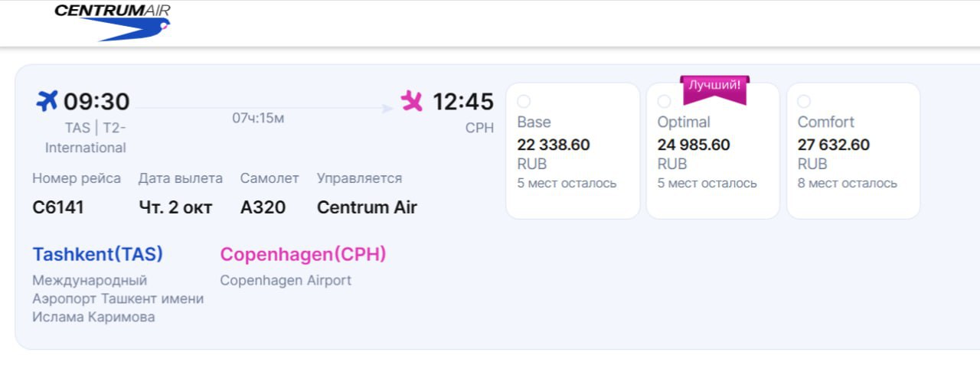Click the Base fare price 22 338.60
The height and width of the screenshot is (378, 980).
554,145
